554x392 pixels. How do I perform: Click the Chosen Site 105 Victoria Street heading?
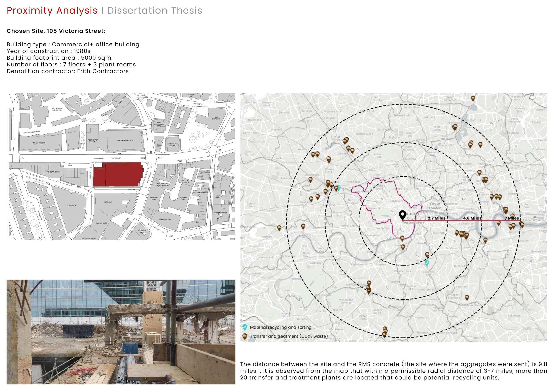pyautogui.click(x=56, y=31)
